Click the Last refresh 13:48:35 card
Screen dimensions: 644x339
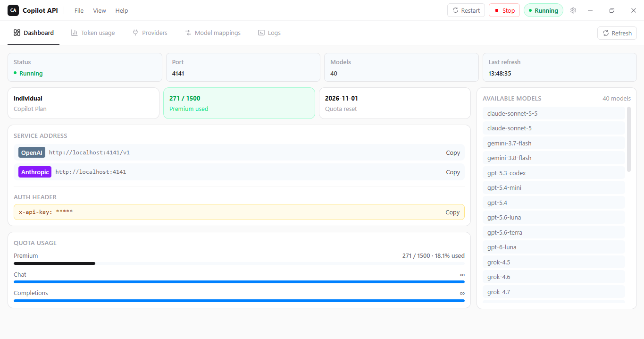click(x=560, y=68)
